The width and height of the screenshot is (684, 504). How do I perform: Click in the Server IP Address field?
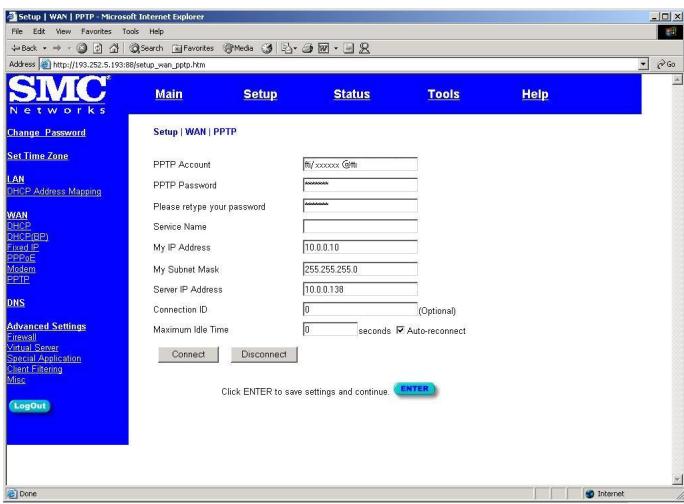click(x=360, y=289)
